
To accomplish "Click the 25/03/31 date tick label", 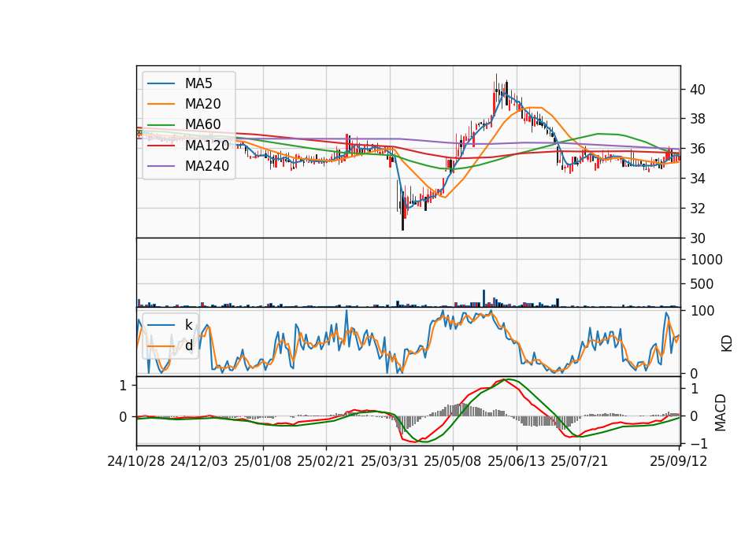I will click(390, 461).
